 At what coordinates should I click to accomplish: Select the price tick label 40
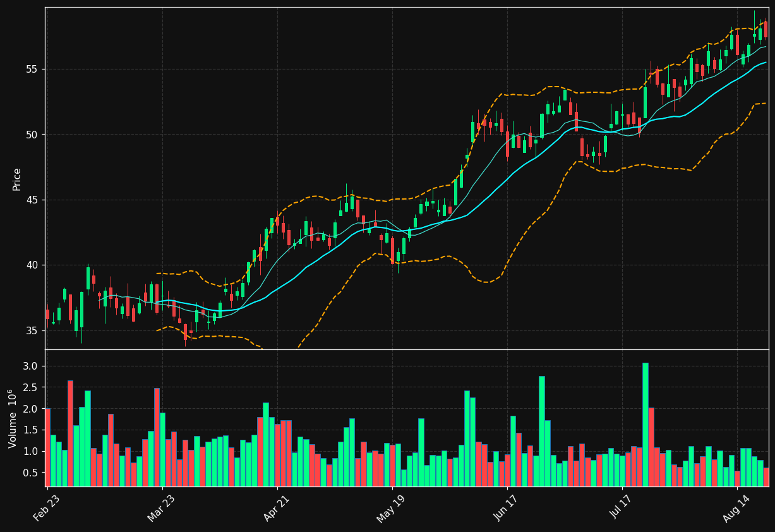[33, 265]
